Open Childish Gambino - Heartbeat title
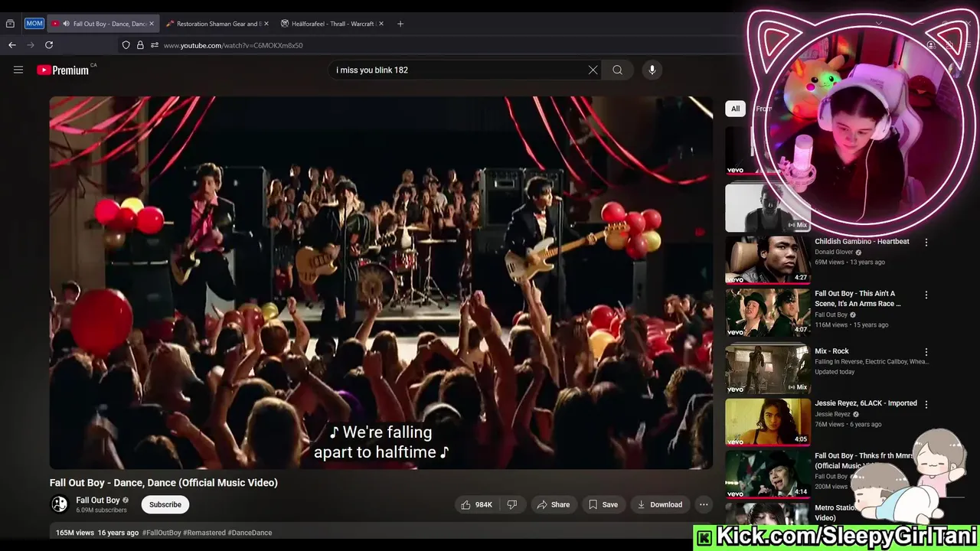Viewport: 980px width, 551px height. 862,241
